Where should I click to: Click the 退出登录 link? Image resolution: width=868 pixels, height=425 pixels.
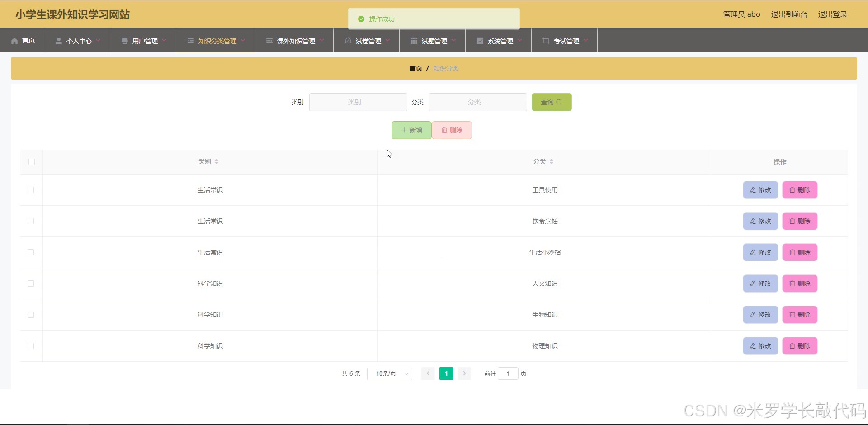tap(833, 14)
